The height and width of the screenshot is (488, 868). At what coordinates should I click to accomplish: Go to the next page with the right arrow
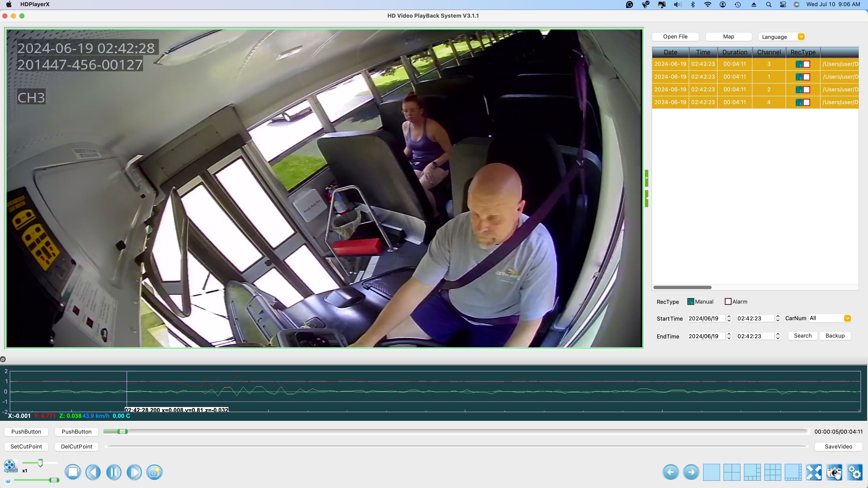coord(691,472)
